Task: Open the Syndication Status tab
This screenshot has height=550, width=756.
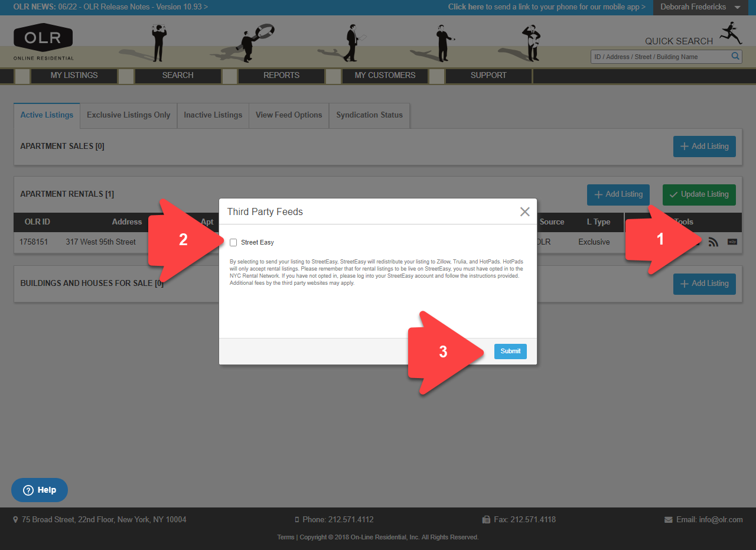Action: 370,115
